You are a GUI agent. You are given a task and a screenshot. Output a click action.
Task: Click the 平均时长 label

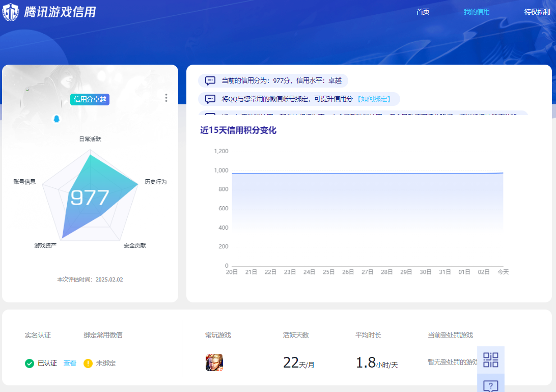pyautogui.click(x=369, y=335)
